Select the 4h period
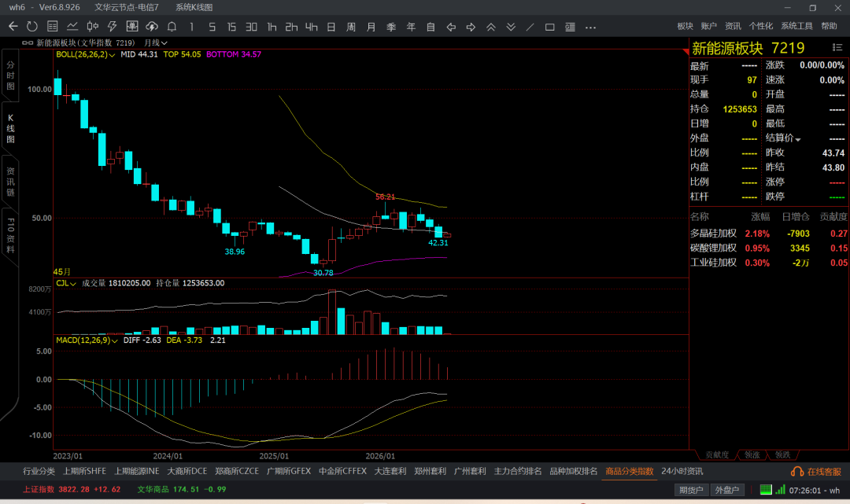850x504 pixels. 311,27
